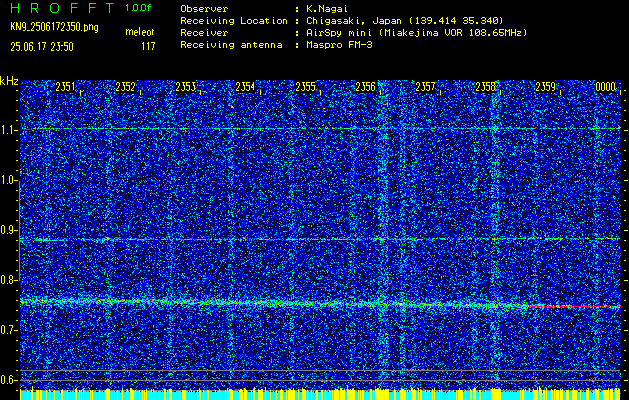This screenshot has width=629, height=400.
Task: Click the meteor count 117
Action: (148, 47)
